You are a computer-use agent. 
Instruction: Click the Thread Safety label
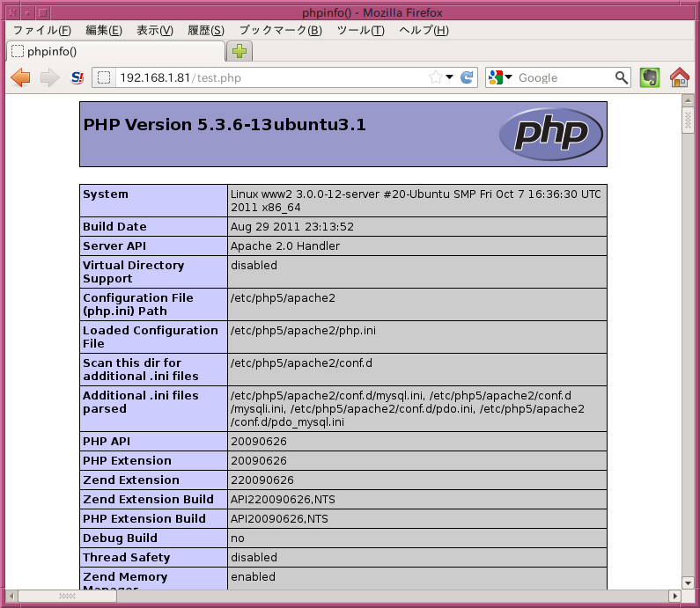pos(126,558)
